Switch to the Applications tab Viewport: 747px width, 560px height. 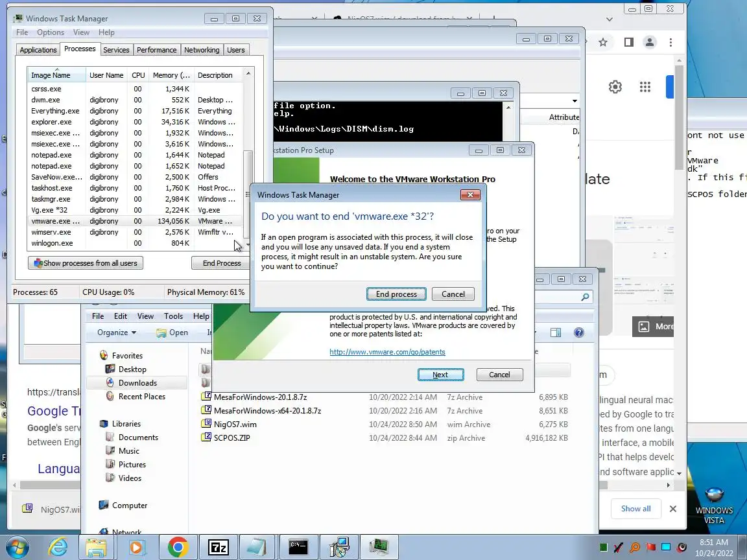point(38,50)
